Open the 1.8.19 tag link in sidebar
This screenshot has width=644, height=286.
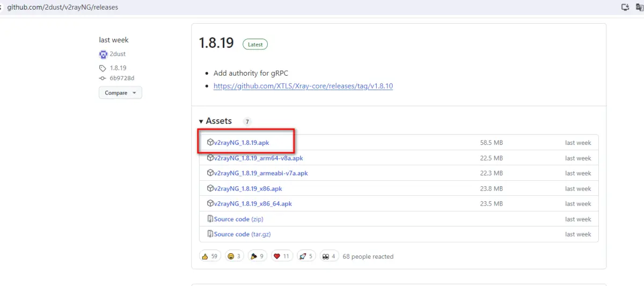point(118,68)
